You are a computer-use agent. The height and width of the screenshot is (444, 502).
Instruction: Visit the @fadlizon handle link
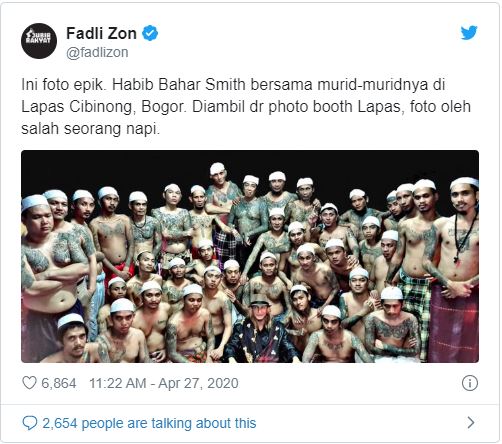click(x=97, y=52)
